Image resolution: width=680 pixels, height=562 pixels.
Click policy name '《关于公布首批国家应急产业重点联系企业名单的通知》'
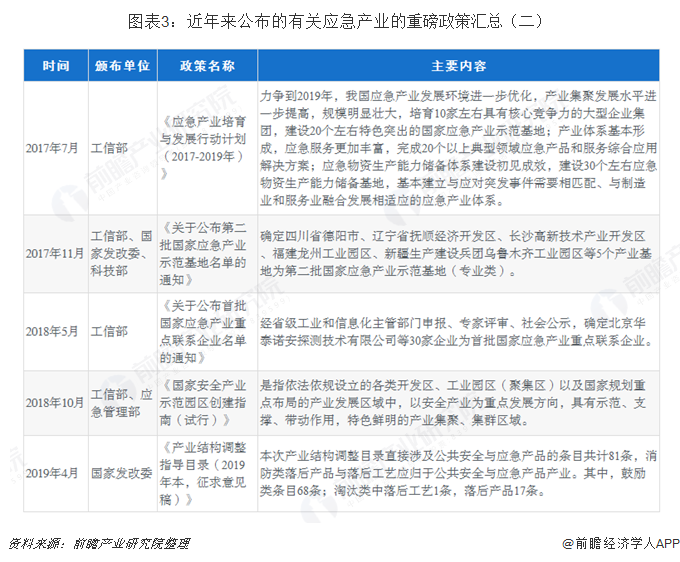coord(203,332)
